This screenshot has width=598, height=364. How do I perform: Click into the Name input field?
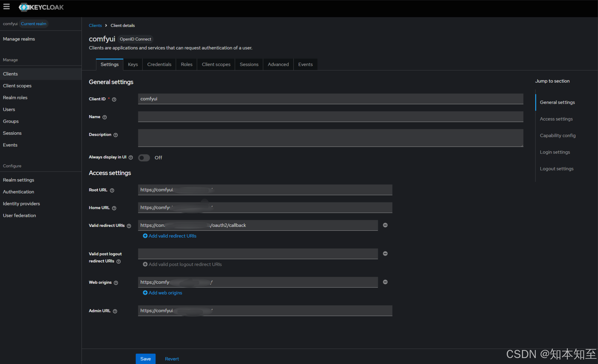tap(330, 117)
